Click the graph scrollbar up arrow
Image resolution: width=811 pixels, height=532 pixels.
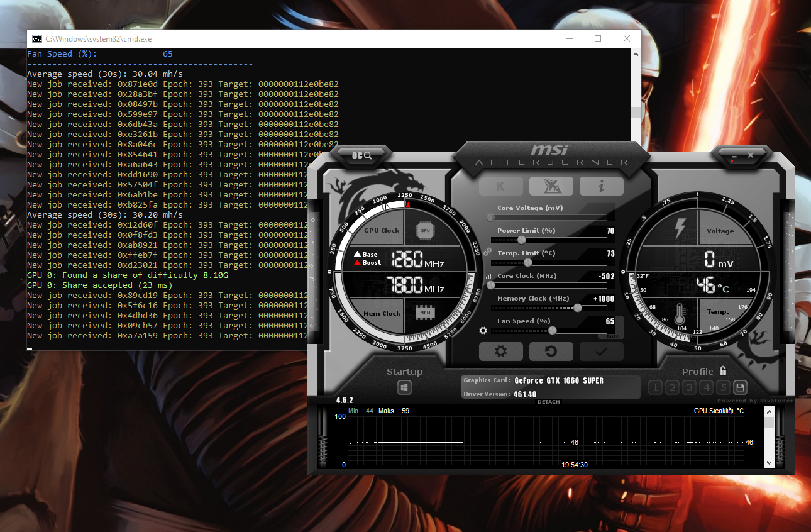tap(769, 411)
